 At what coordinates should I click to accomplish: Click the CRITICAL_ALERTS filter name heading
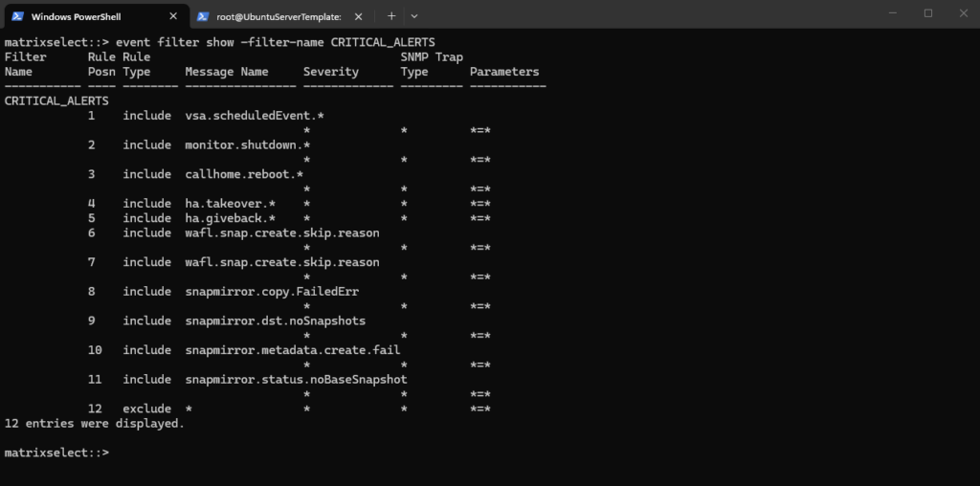point(56,101)
